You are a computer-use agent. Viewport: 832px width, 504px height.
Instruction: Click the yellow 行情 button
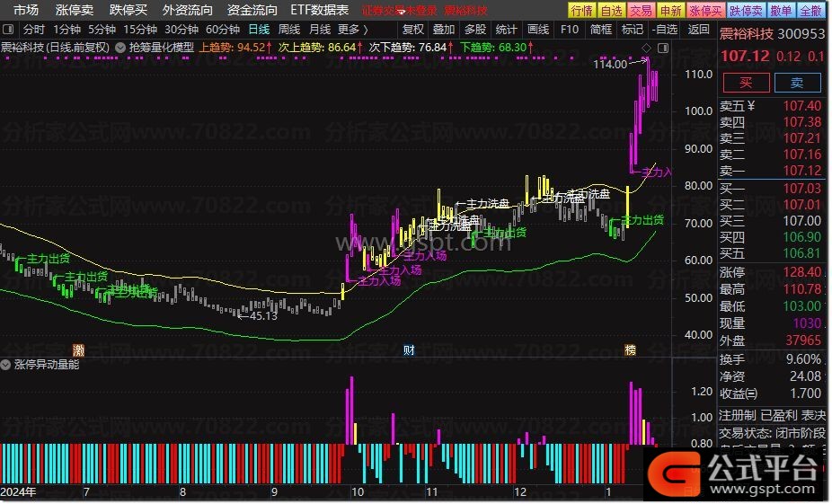pos(582,11)
